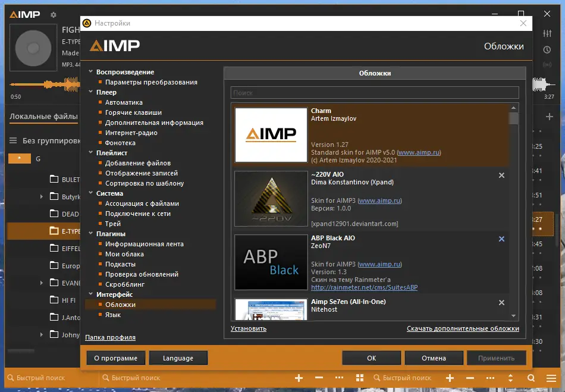The height and width of the screenshot is (392, 565).
Task: Click the Установить link
Action: coord(248,328)
